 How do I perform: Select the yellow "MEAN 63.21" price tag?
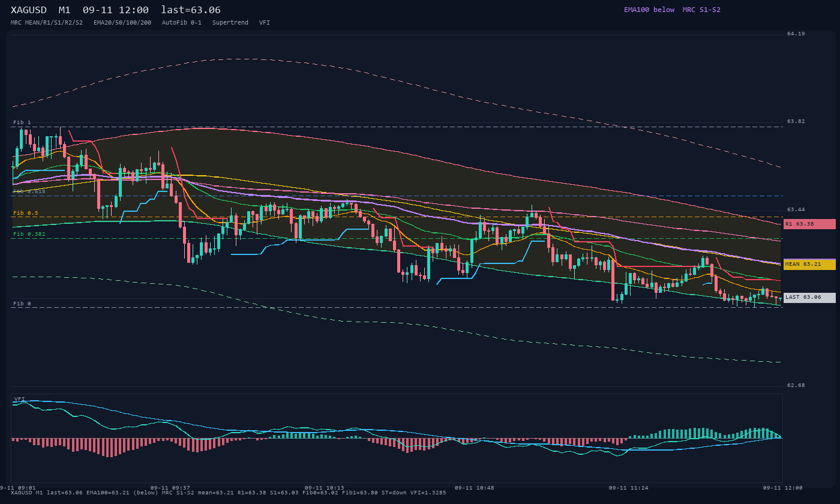pos(809,265)
